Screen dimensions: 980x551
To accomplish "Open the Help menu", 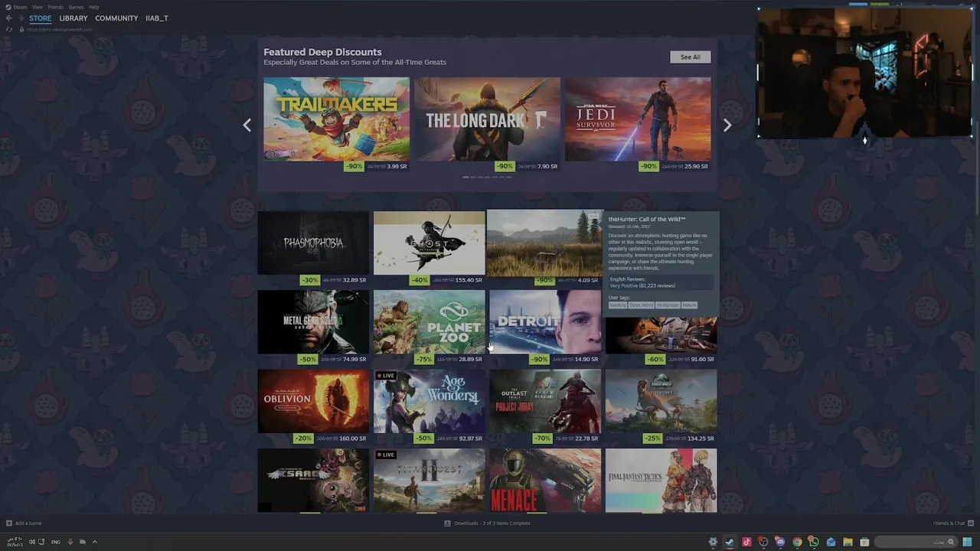I will coord(93,7).
